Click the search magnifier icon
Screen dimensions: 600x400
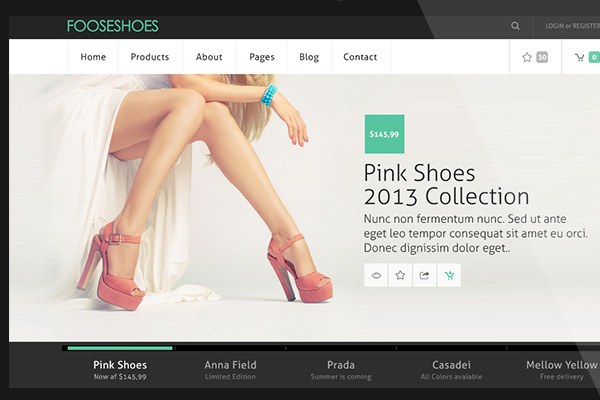515,26
